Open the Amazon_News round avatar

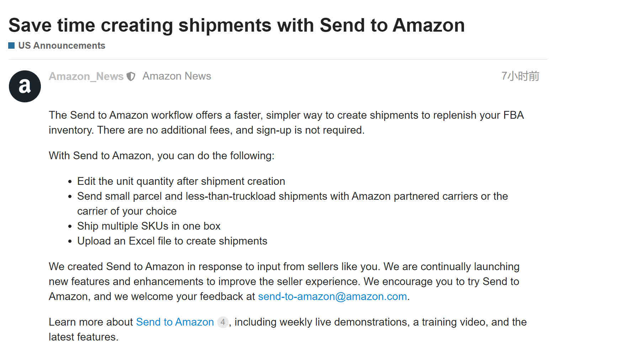25,86
